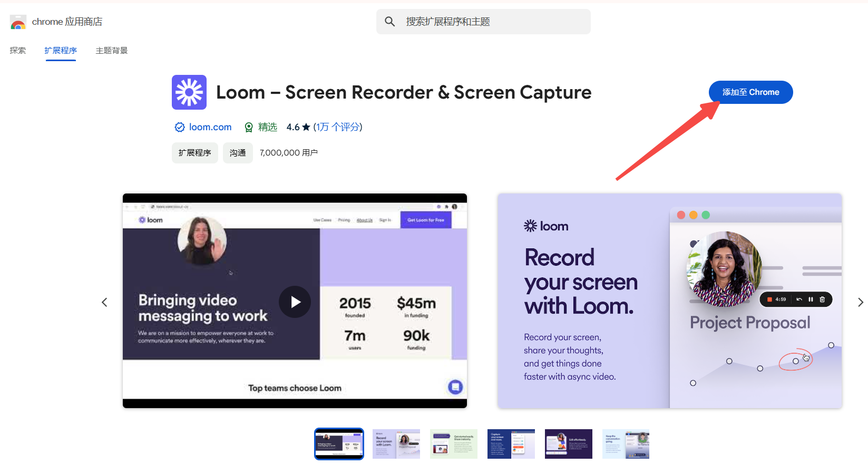Click the 添加至 Chrome button
Image resolution: width=868 pixels, height=464 pixels.
pyautogui.click(x=750, y=92)
